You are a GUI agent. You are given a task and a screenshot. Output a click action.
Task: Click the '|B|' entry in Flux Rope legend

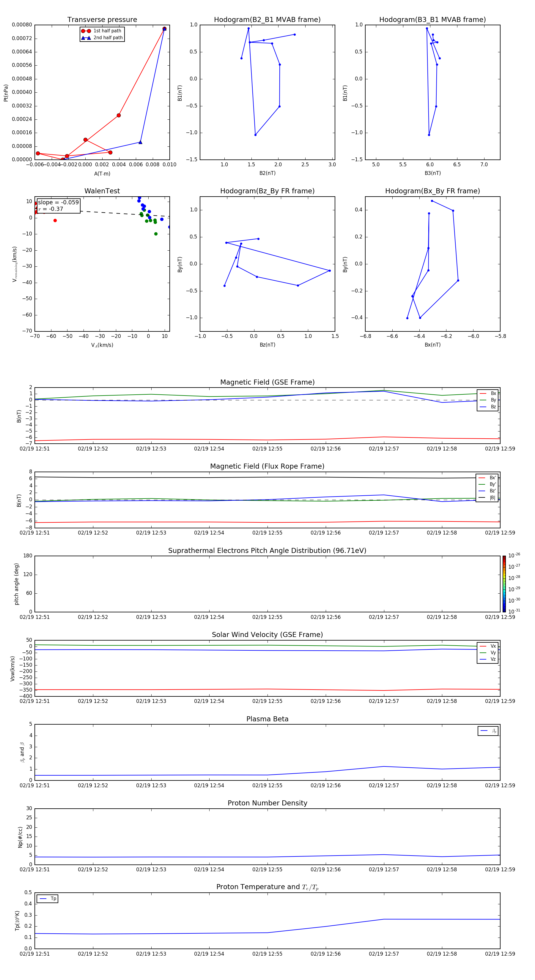(487, 498)
